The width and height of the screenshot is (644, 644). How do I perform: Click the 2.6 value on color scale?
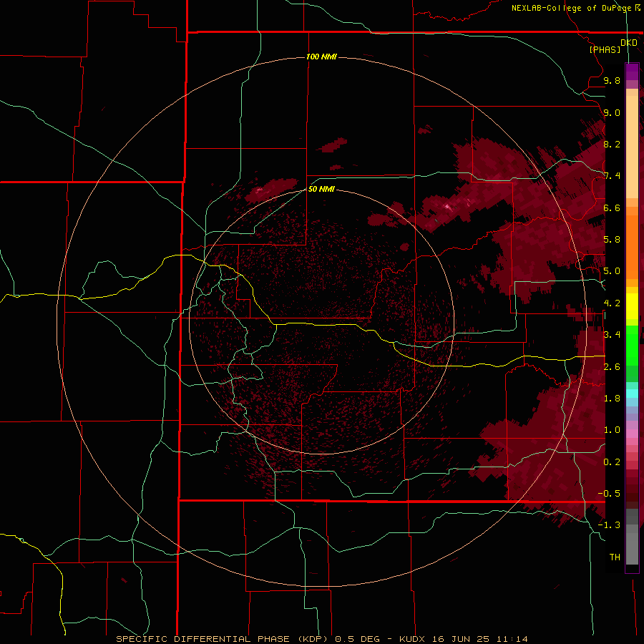coord(612,366)
